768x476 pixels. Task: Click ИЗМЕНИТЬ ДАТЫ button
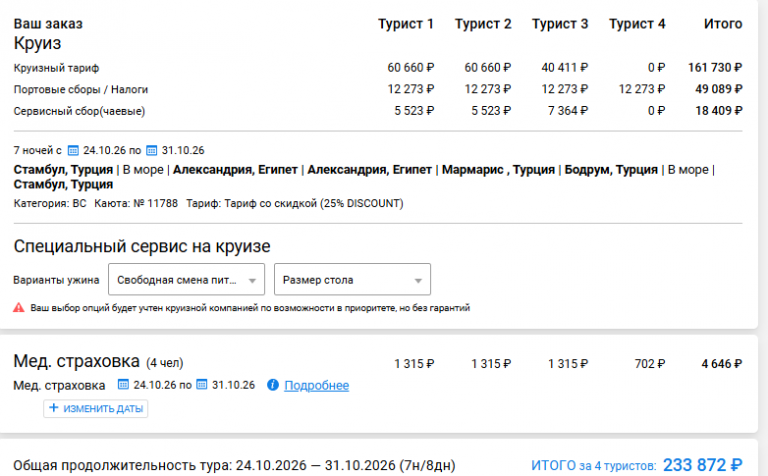coord(96,408)
